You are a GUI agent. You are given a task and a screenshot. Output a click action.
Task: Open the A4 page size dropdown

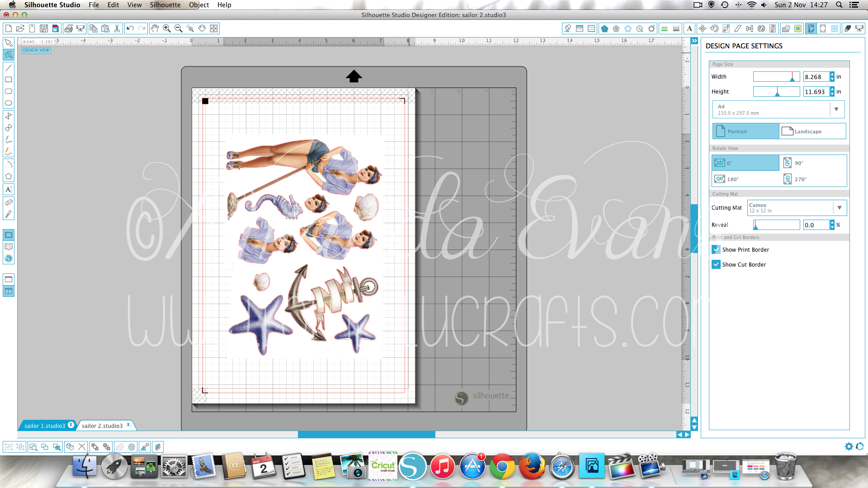click(x=778, y=109)
